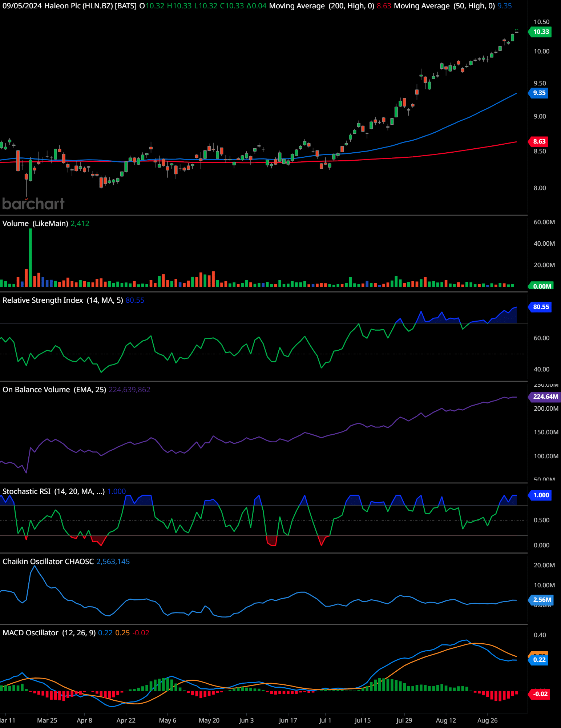
Task: Click the blue 1.000 Stochastic RSI tag
Action: pyautogui.click(x=541, y=495)
